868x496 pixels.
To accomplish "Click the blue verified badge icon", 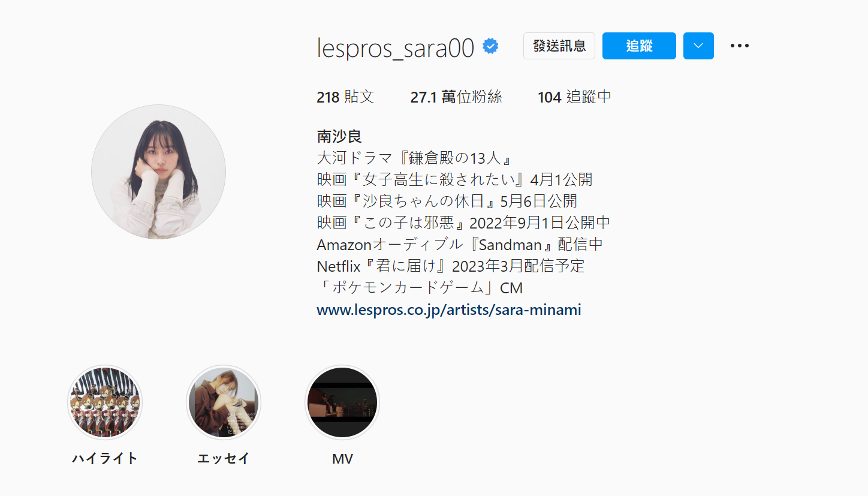I will 491,46.
